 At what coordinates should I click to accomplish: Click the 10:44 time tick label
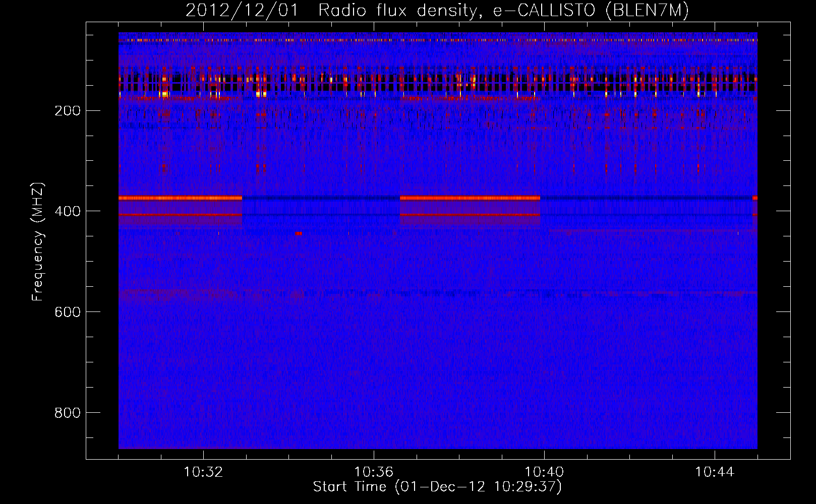pos(715,472)
